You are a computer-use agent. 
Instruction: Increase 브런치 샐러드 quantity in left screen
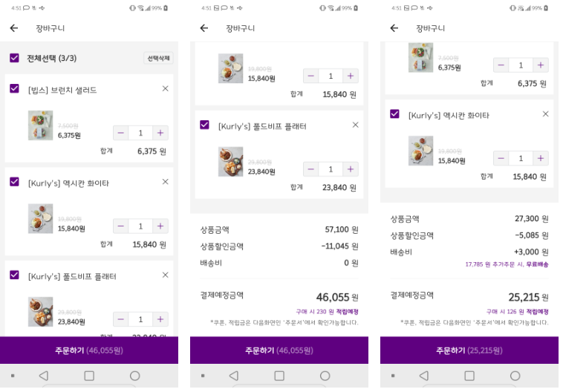pyautogui.click(x=160, y=133)
